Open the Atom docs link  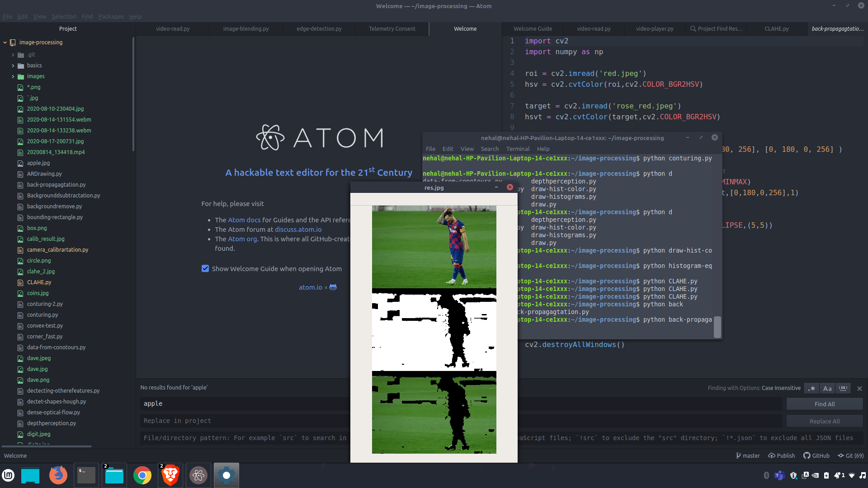click(x=244, y=220)
